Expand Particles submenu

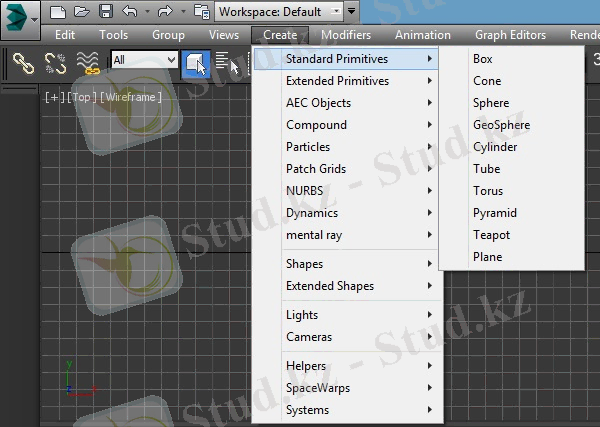(346, 147)
